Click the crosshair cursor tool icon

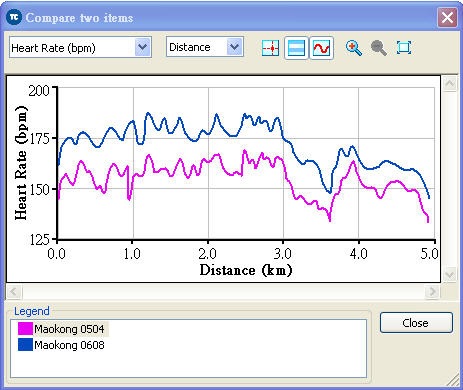(x=270, y=48)
